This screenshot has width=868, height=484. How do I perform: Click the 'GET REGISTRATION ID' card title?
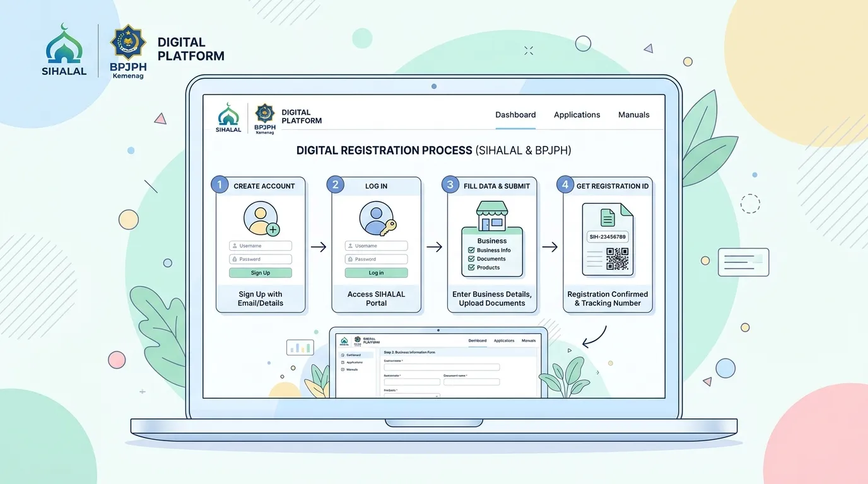tap(613, 186)
